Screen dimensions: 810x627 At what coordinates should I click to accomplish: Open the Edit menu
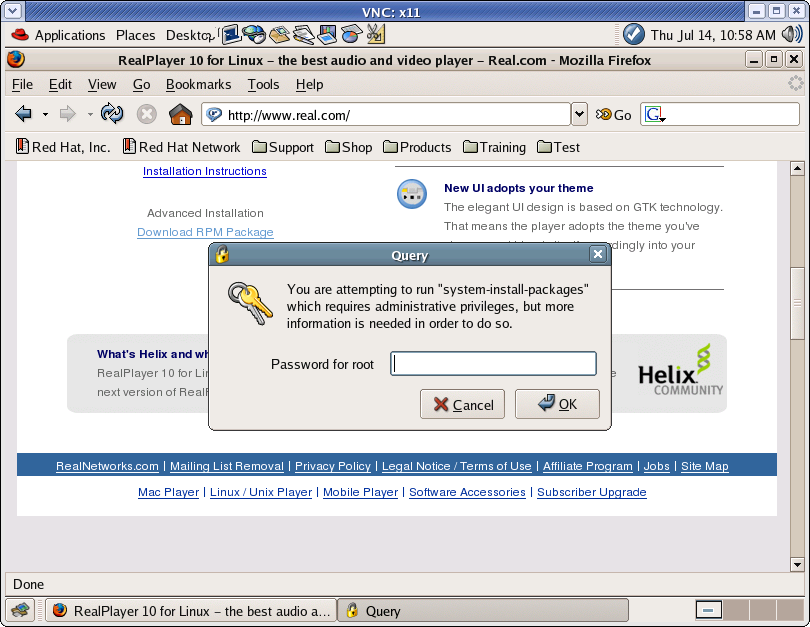point(60,84)
